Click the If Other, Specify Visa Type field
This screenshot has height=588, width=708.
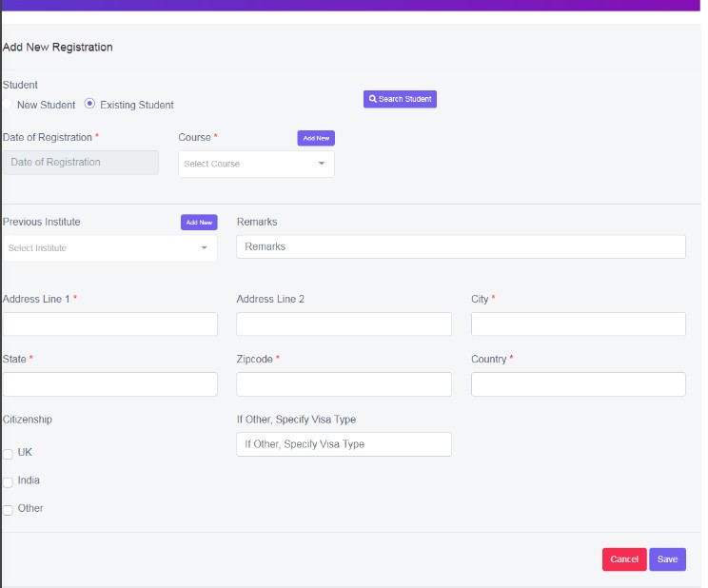(x=344, y=444)
